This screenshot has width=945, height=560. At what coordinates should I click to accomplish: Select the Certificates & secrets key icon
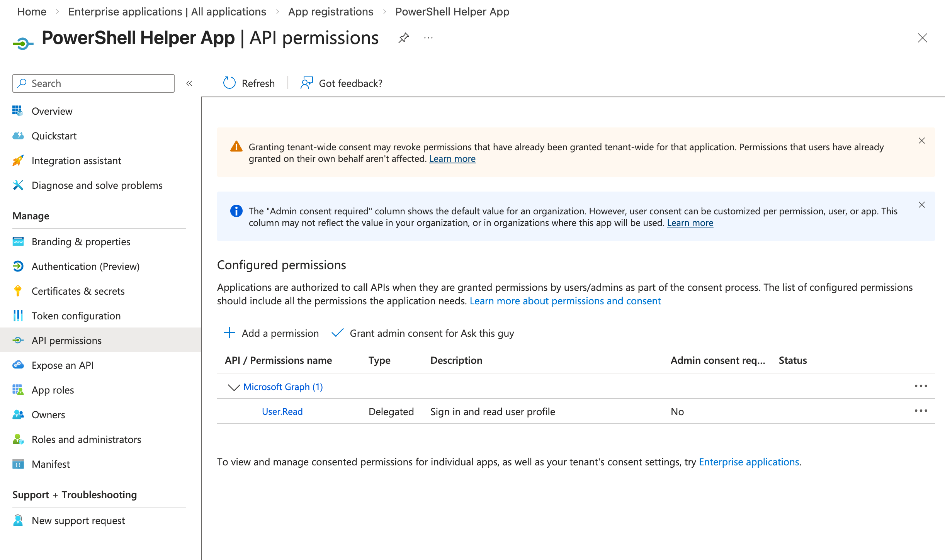(x=18, y=291)
